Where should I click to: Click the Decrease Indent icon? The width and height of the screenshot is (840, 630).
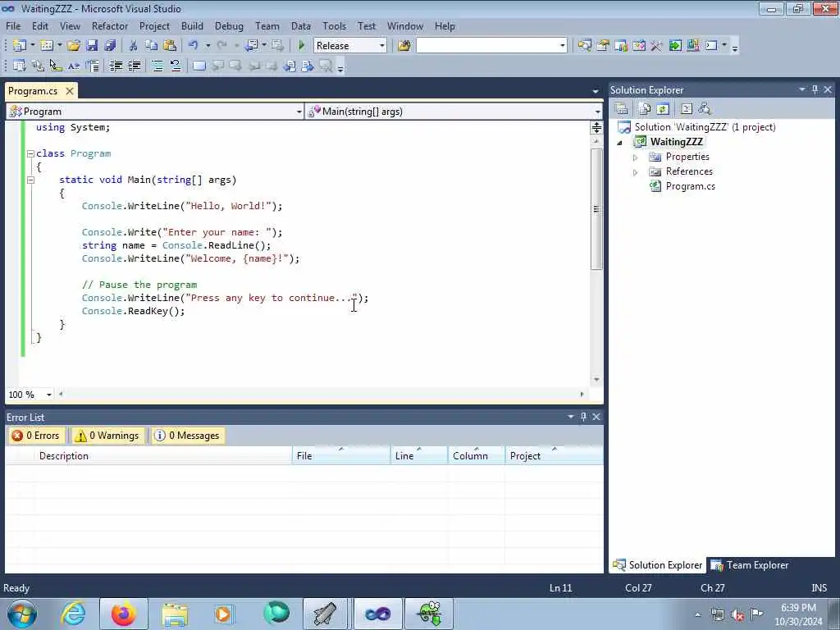(116, 66)
